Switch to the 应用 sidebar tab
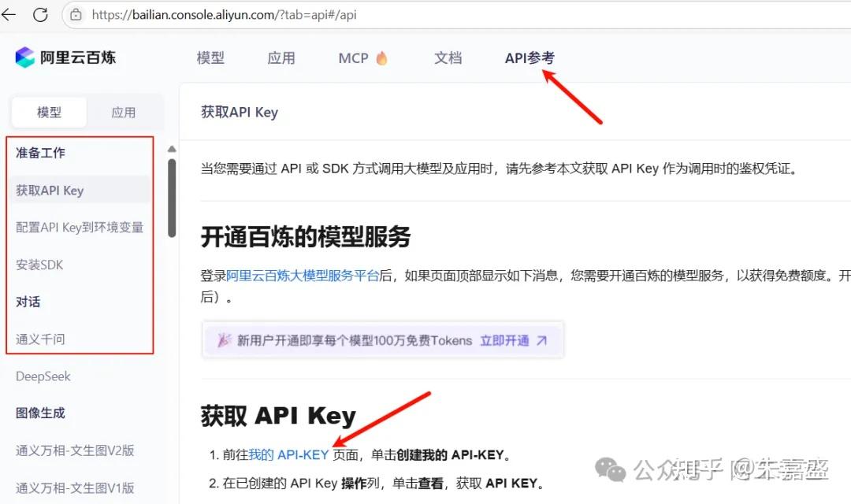 pyautogui.click(x=123, y=113)
